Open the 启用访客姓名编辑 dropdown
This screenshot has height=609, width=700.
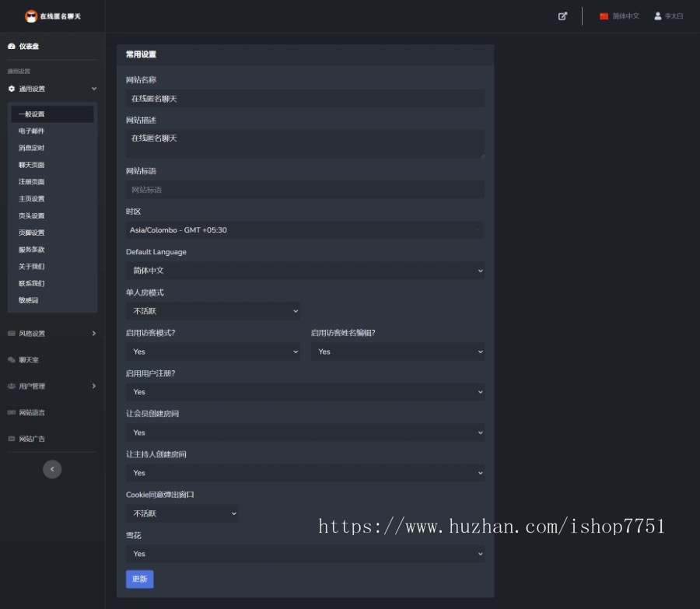397,352
